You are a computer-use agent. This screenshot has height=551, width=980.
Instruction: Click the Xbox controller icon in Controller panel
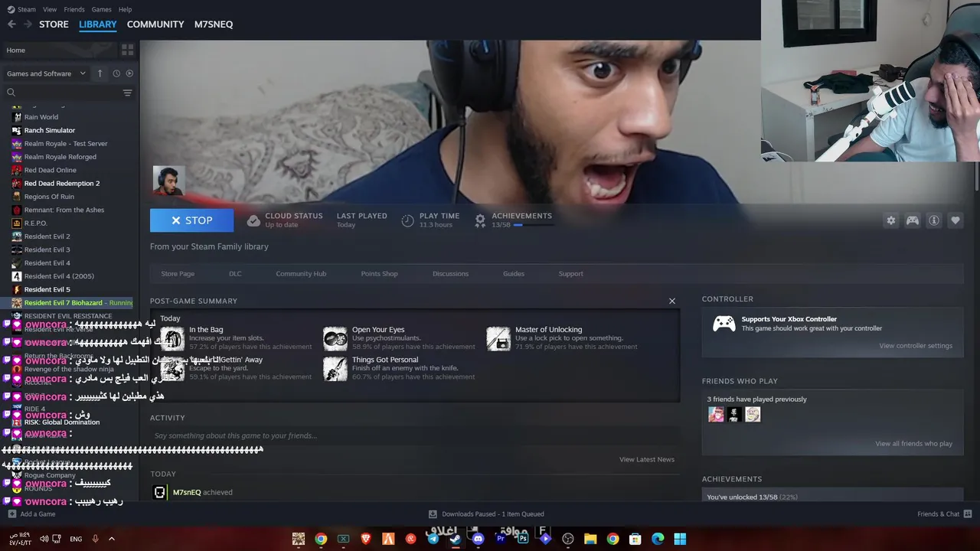tap(724, 324)
